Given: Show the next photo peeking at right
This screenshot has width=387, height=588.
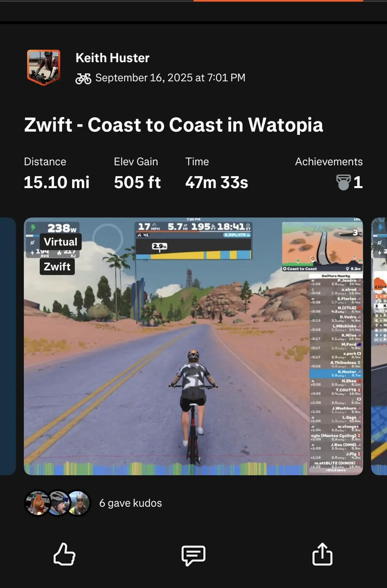Looking at the screenshot, I should pyautogui.click(x=379, y=347).
